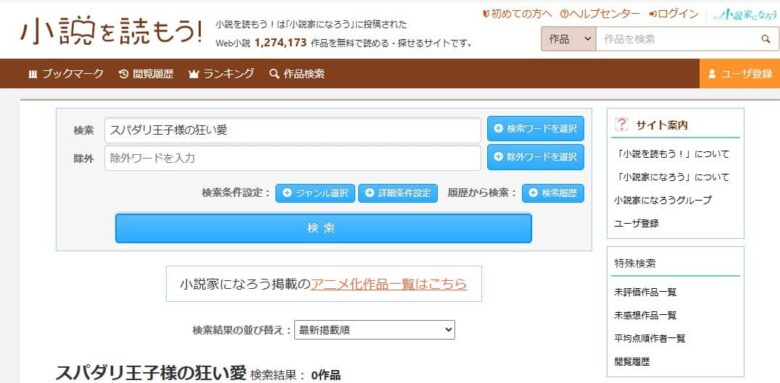Open 作品検索 in the navigation bar
Image resolution: width=780 pixels, height=383 pixels.
[x=296, y=74]
